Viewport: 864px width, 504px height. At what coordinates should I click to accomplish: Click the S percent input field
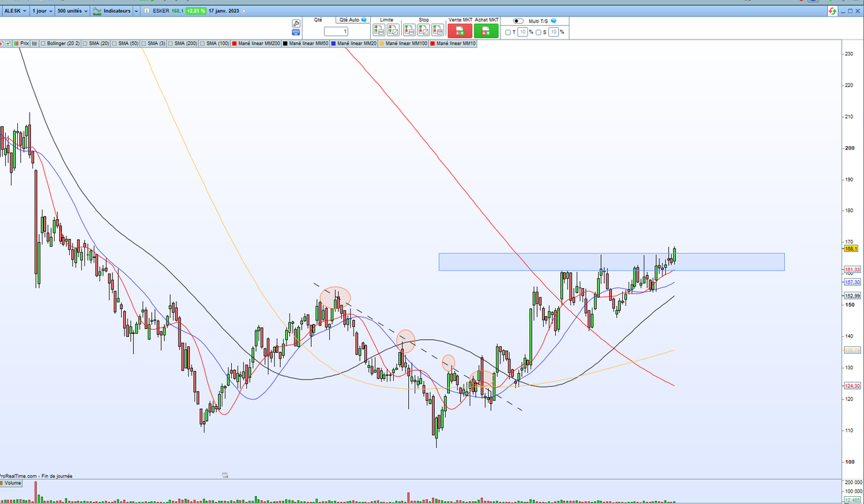[553, 32]
